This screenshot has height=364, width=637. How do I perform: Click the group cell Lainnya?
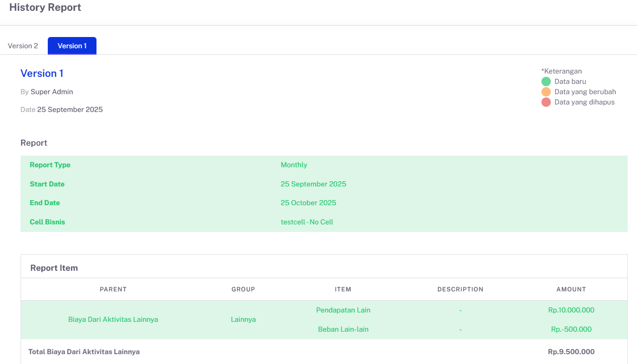pyautogui.click(x=244, y=319)
